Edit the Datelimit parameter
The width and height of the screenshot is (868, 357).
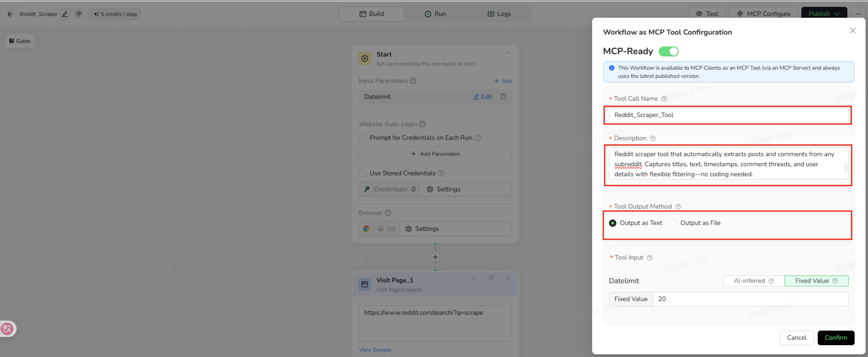[483, 97]
